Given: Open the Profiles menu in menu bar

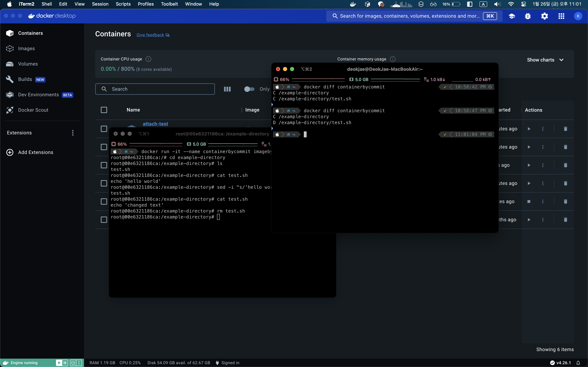Looking at the screenshot, I should [146, 4].
